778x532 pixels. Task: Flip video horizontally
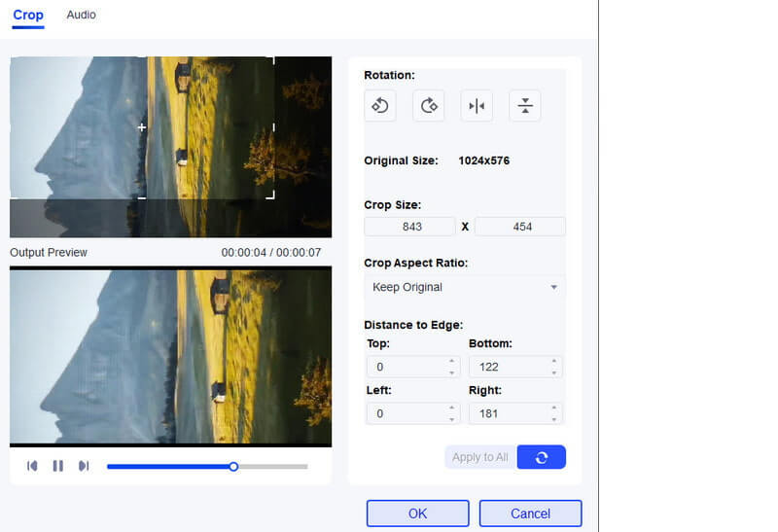click(477, 106)
